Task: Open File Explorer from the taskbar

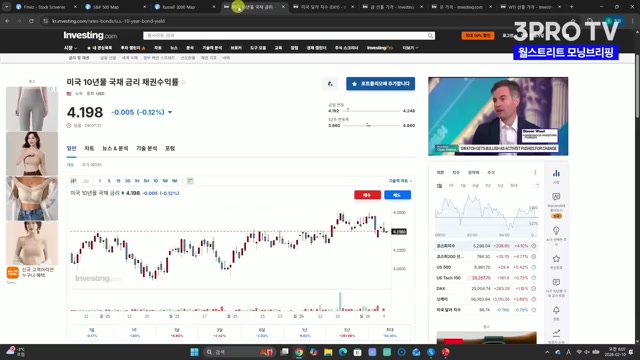Action: (328, 352)
